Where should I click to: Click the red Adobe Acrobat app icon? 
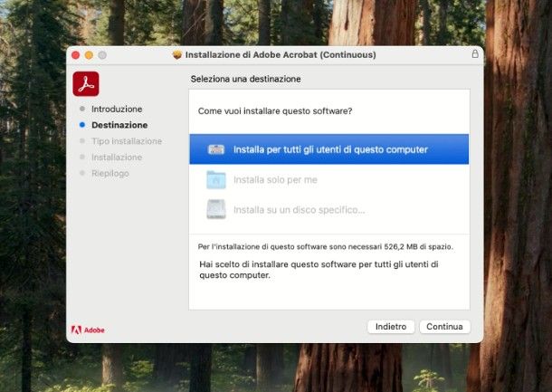[x=85, y=84]
